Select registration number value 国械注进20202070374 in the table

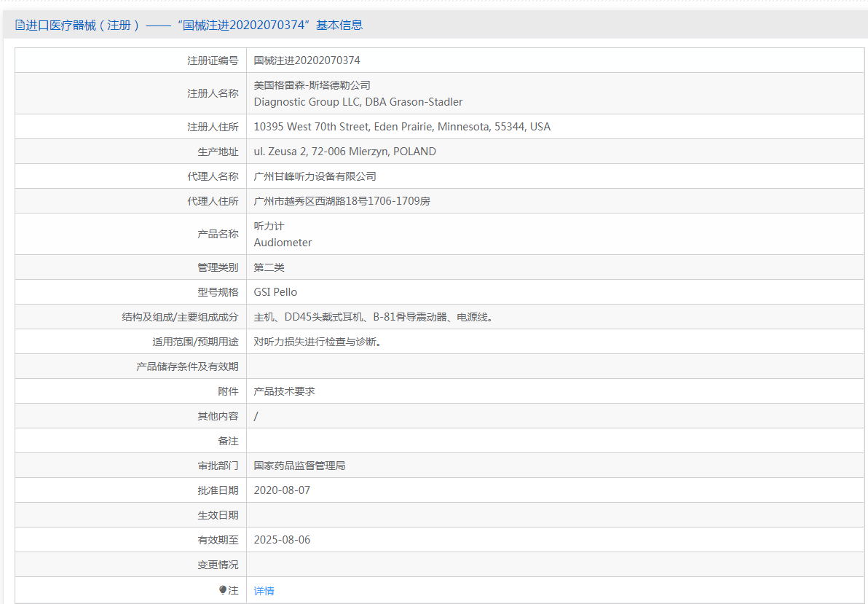click(307, 60)
